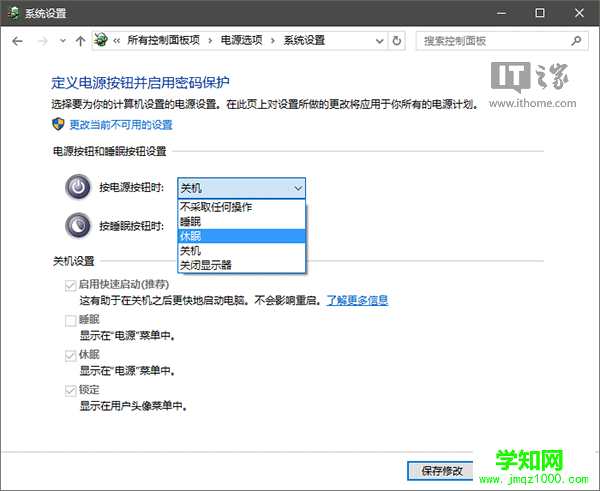The width and height of the screenshot is (600, 491).
Task: Click 更改当前不可用的设置 link
Action: [x=121, y=125]
